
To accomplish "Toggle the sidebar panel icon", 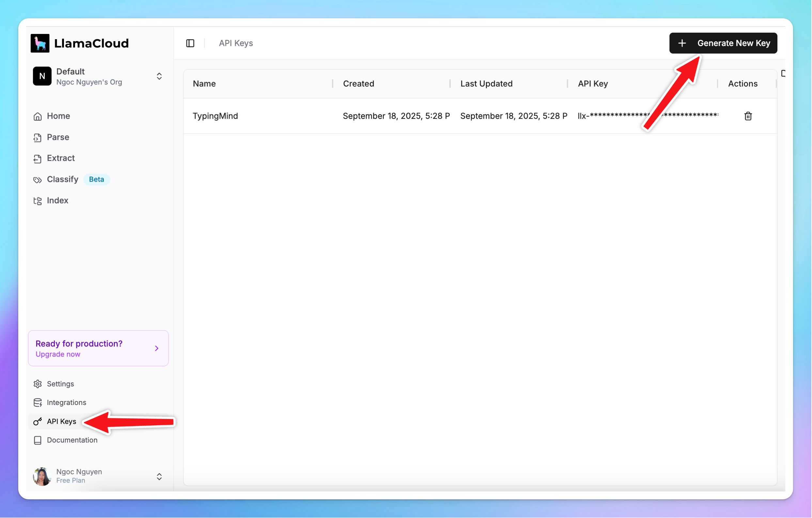I will (x=190, y=43).
